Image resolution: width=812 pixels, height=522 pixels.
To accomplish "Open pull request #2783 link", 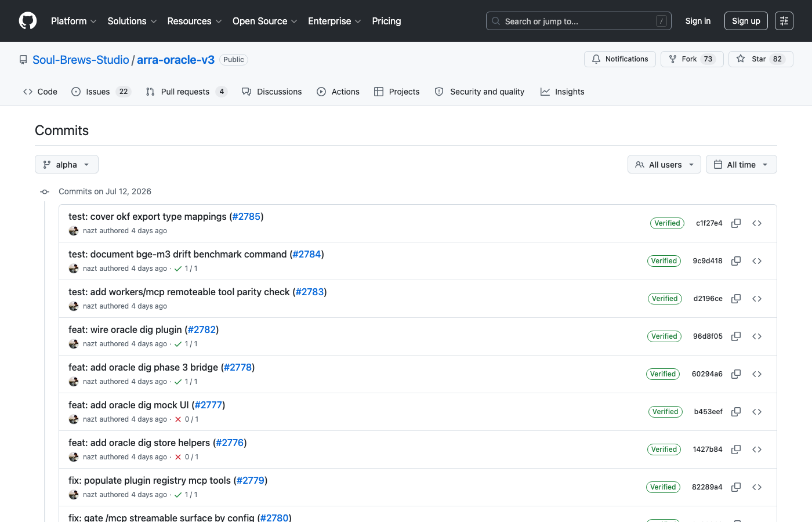I will [x=310, y=292].
